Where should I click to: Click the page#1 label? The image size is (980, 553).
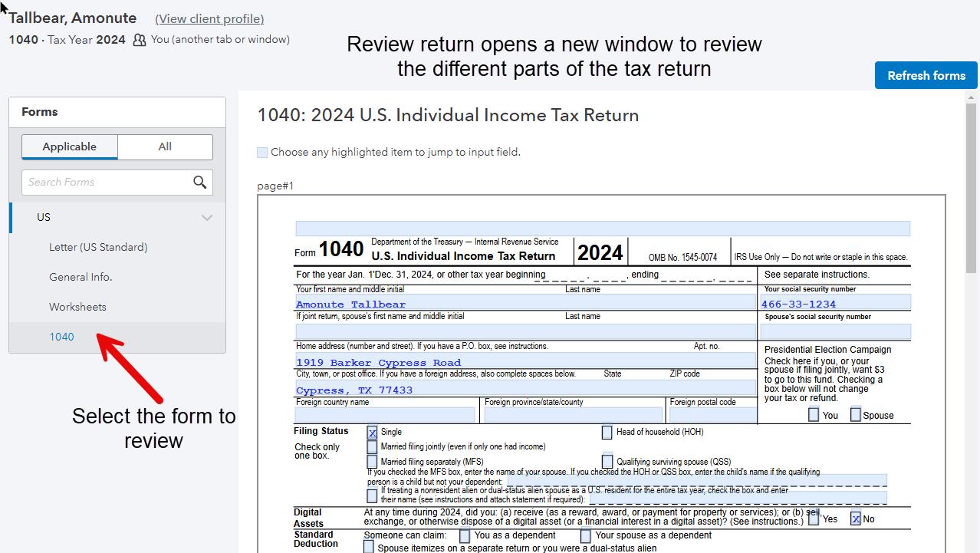[275, 186]
